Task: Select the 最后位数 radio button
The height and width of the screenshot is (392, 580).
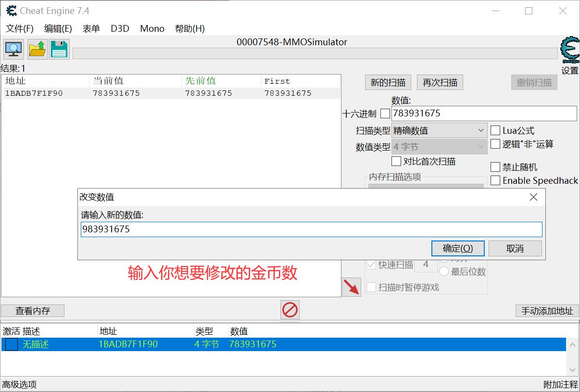Action: click(x=444, y=272)
